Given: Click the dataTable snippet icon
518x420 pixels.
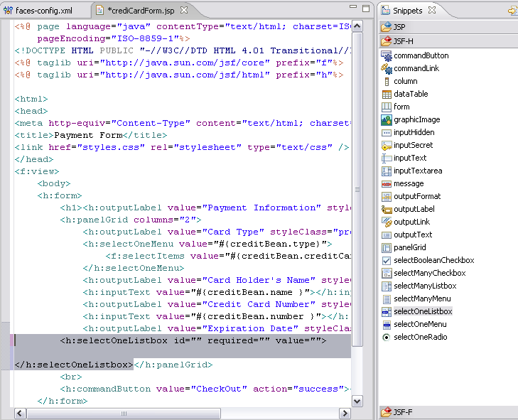Looking at the screenshot, I should [387, 94].
